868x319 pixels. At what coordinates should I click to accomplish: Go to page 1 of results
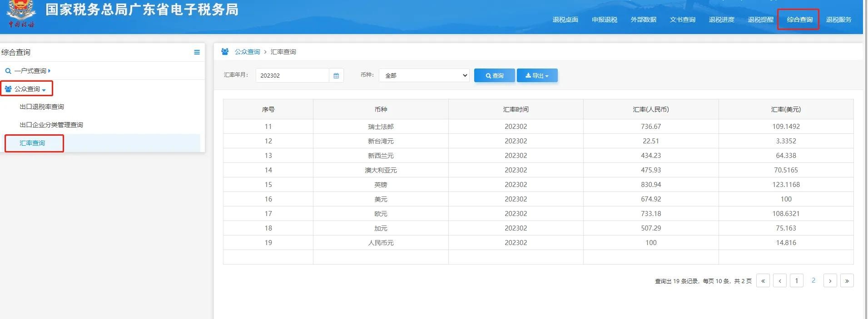[x=796, y=281]
